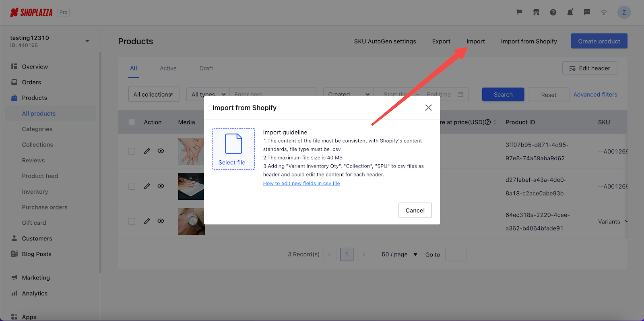
Task: Open the 50 / page size dropdown
Action: coord(399,255)
